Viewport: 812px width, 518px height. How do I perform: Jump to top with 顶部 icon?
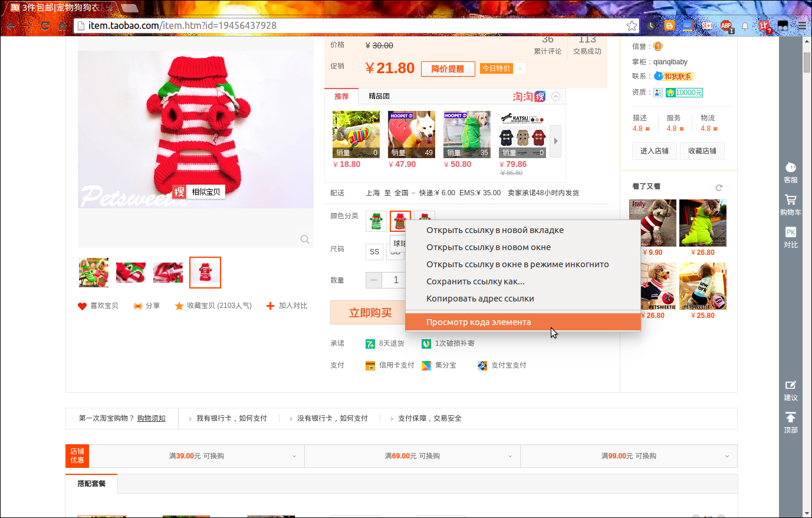[791, 423]
